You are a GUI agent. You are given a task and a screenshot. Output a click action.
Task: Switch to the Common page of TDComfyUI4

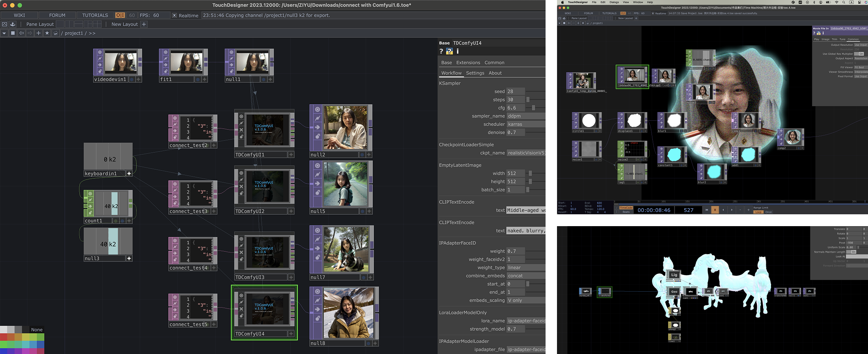point(494,62)
